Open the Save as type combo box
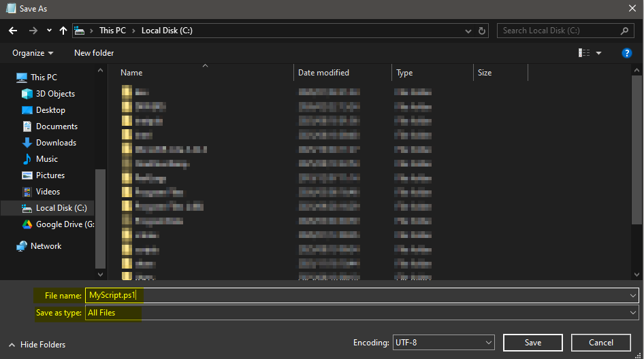Screen dimensions: 644x359 362,313
